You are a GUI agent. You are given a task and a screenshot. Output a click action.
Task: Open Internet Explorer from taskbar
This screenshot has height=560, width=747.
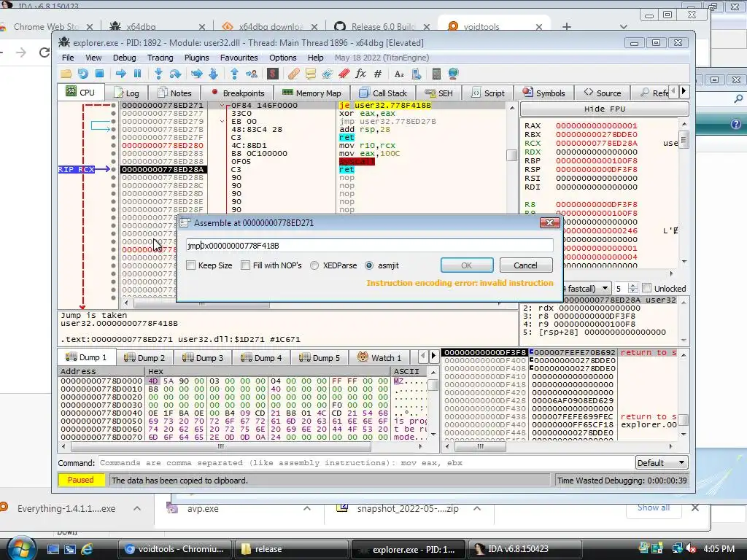(x=87, y=549)
